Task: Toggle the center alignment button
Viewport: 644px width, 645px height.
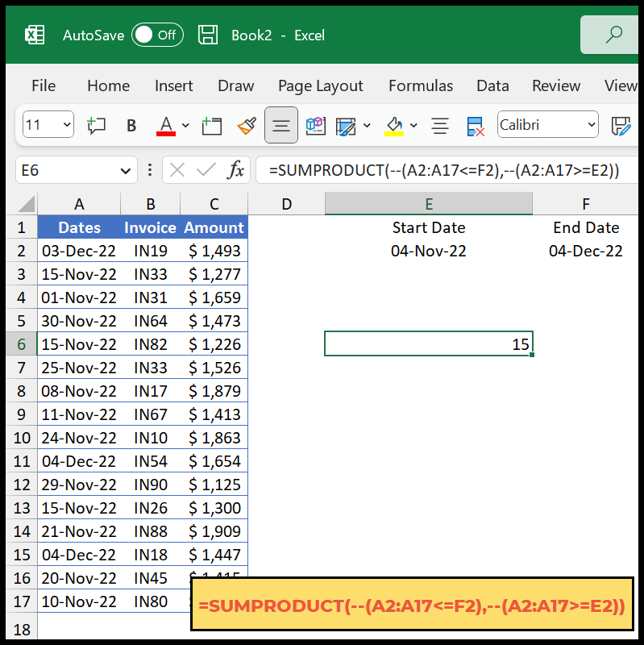Action: click(x=280, y=125)
